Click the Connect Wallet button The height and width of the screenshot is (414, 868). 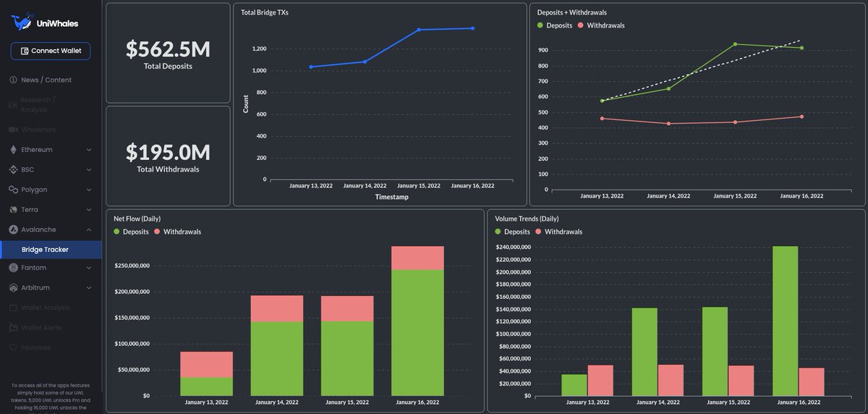click(51, 51)
